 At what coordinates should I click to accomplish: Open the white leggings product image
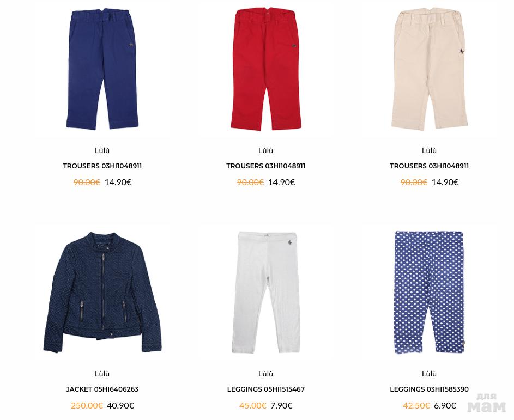[x=266, y=293]
